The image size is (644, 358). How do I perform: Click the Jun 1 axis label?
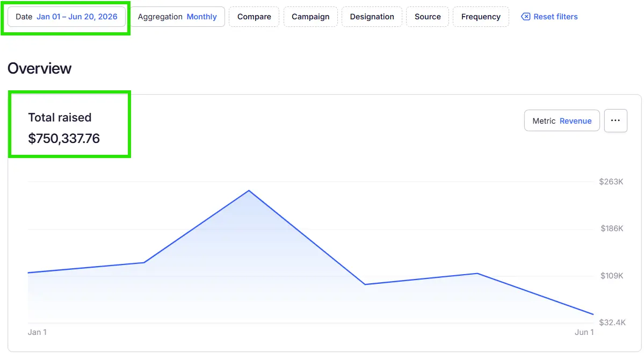click(x=584, y=332)
